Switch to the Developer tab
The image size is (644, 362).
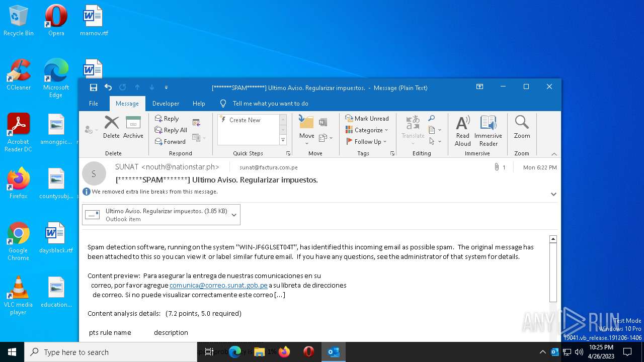click(166, 104)
